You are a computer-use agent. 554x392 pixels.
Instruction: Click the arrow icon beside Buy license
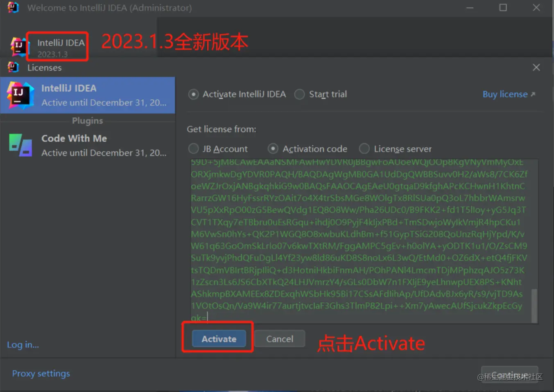pos(533,94)
